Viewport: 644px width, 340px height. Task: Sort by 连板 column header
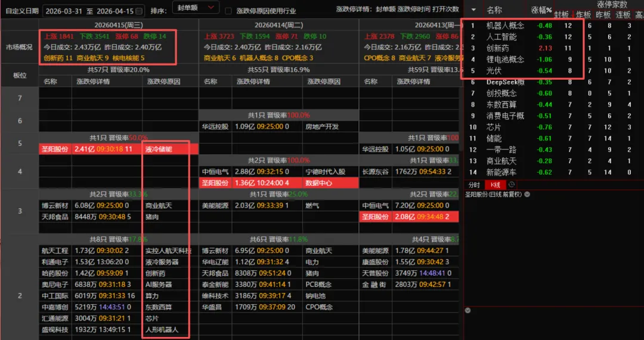pos(623,15)
